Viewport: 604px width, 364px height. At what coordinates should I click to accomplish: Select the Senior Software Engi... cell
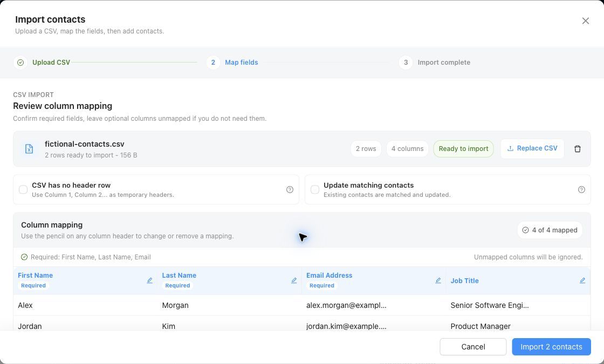pyautogui.click(x=518, y=305)
